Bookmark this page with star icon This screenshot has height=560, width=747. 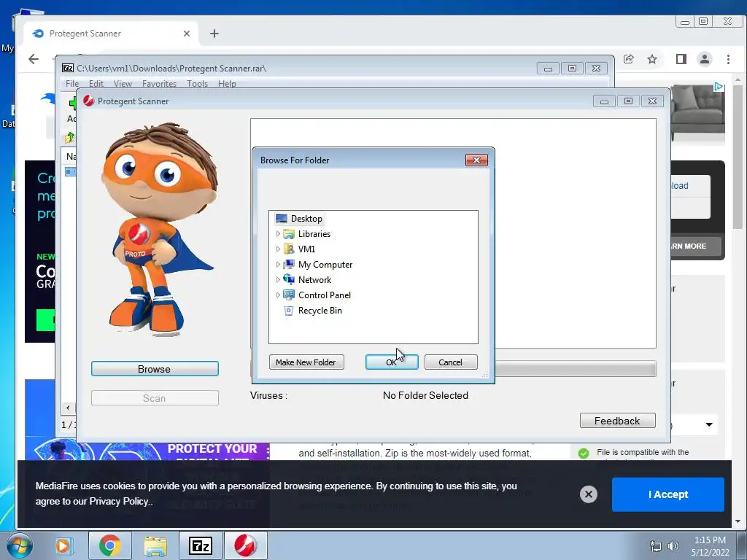tap(652, 59)
